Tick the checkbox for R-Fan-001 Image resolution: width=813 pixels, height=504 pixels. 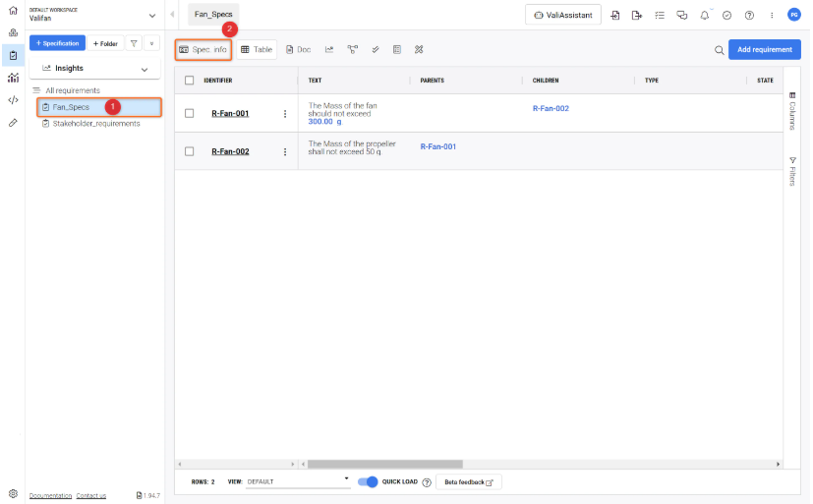coord(190,113)
